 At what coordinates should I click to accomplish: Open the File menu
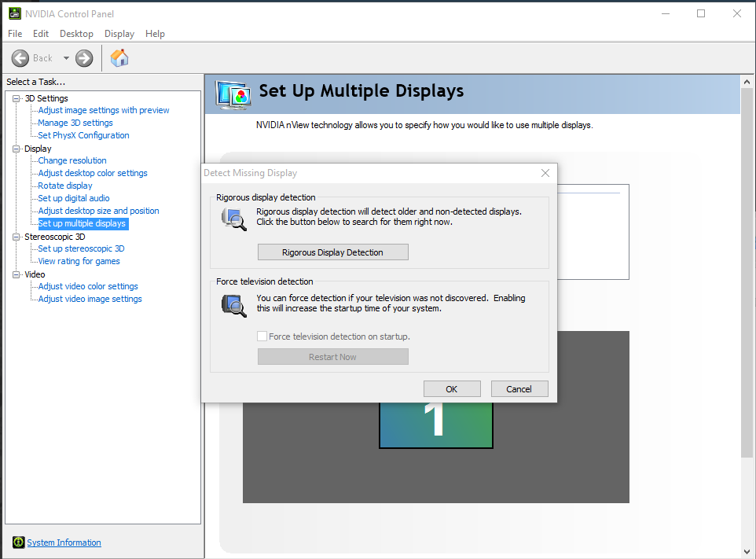click(x=15, y=34)
